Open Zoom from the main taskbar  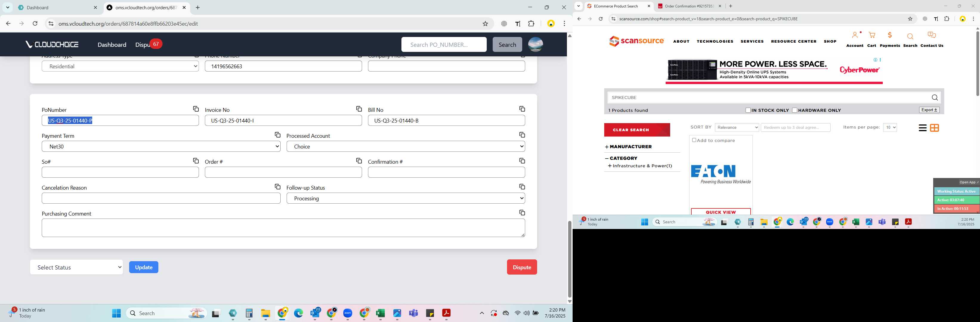pyautogui.click(x=348, y=313)
